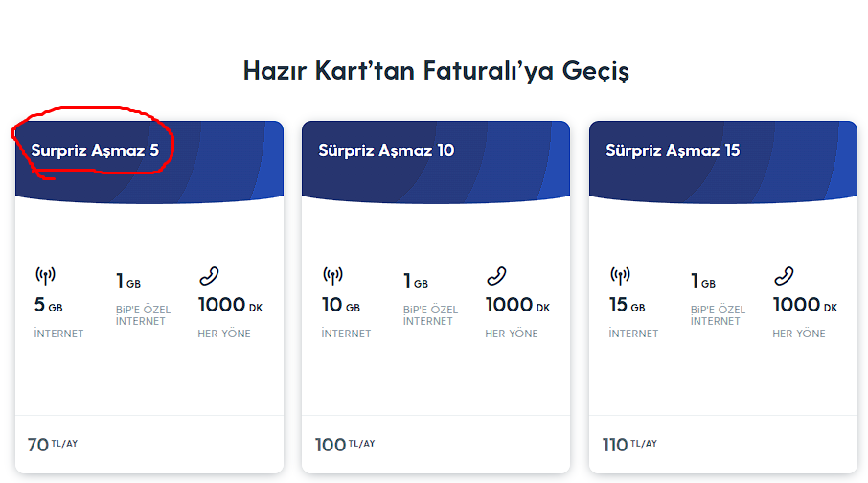Click the Hazır Kart'tan Faturalı'ya Geçiş heading

(x=436, y=71)
